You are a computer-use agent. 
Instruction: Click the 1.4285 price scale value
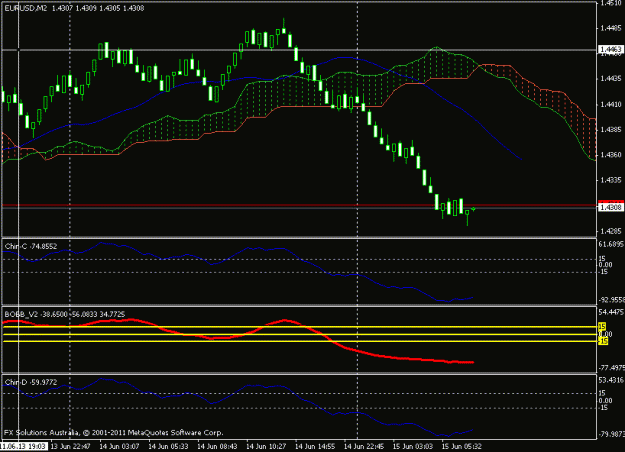click(x=611, y=231)
